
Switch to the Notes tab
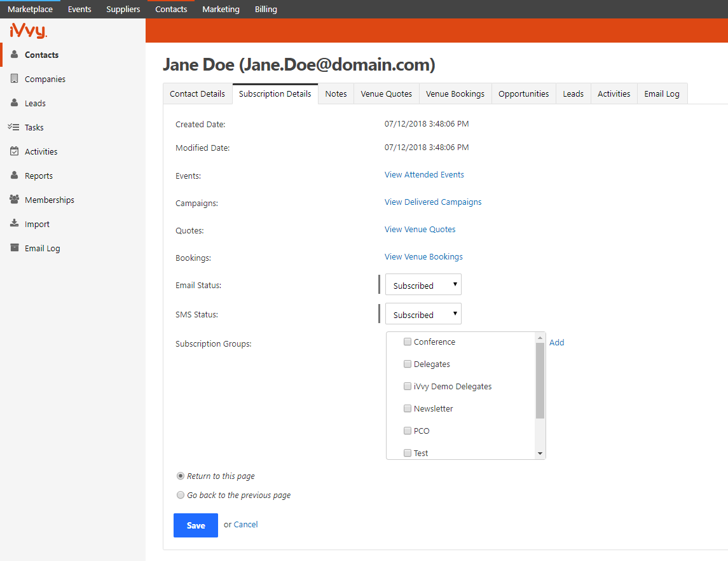click(336, 93)
